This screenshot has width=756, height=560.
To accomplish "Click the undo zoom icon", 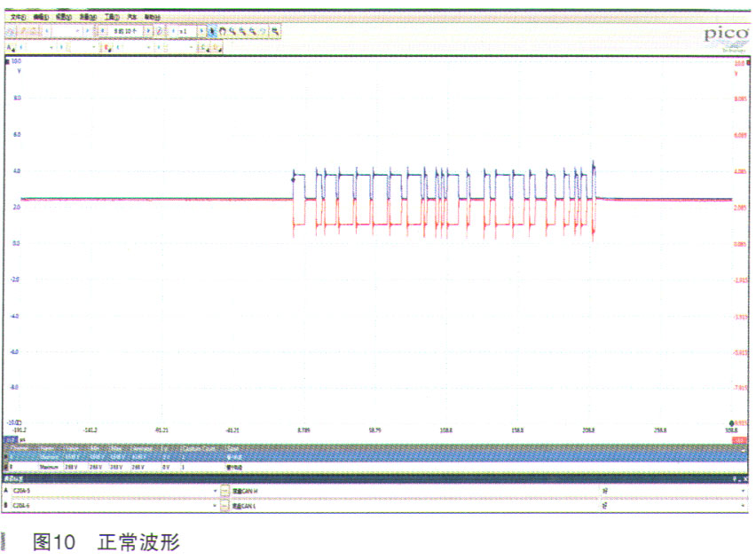I will 264,32.
